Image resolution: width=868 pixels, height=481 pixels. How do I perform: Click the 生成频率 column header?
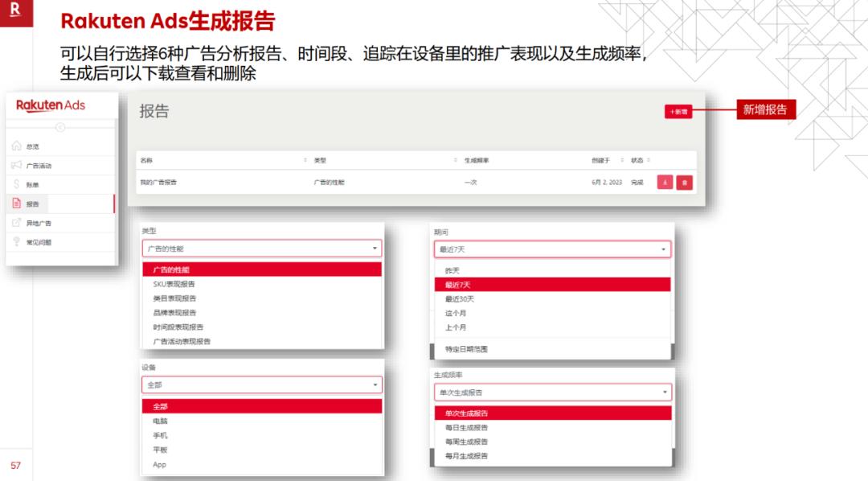[x=476, y=160]
